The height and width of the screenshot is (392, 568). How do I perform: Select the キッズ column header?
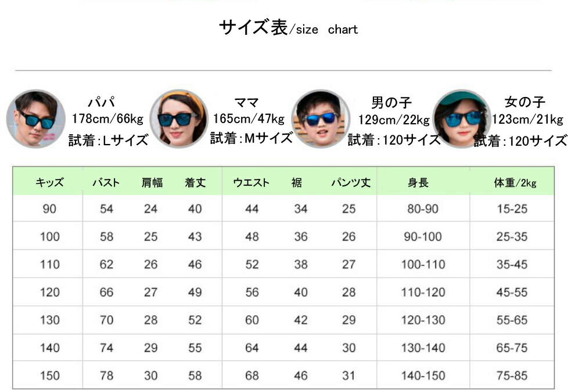(49, 183)
